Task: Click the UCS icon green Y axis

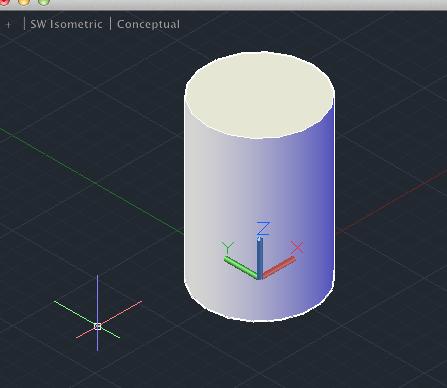Action: 241,267
